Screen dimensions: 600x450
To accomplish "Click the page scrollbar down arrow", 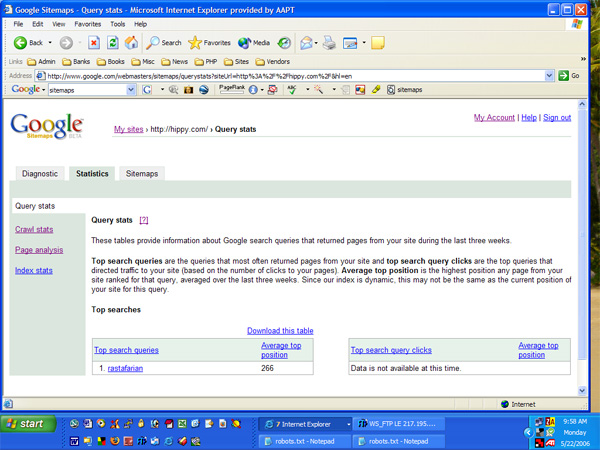I will click(x=582, y=391).
